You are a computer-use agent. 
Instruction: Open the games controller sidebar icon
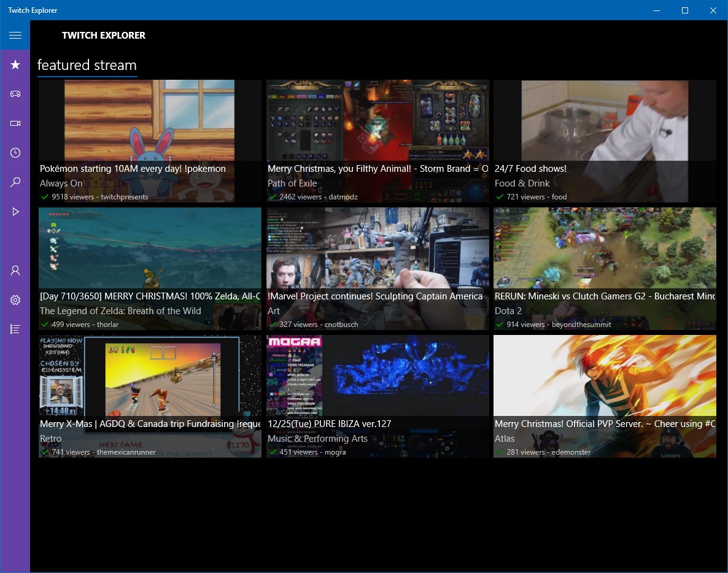(15, 94)
